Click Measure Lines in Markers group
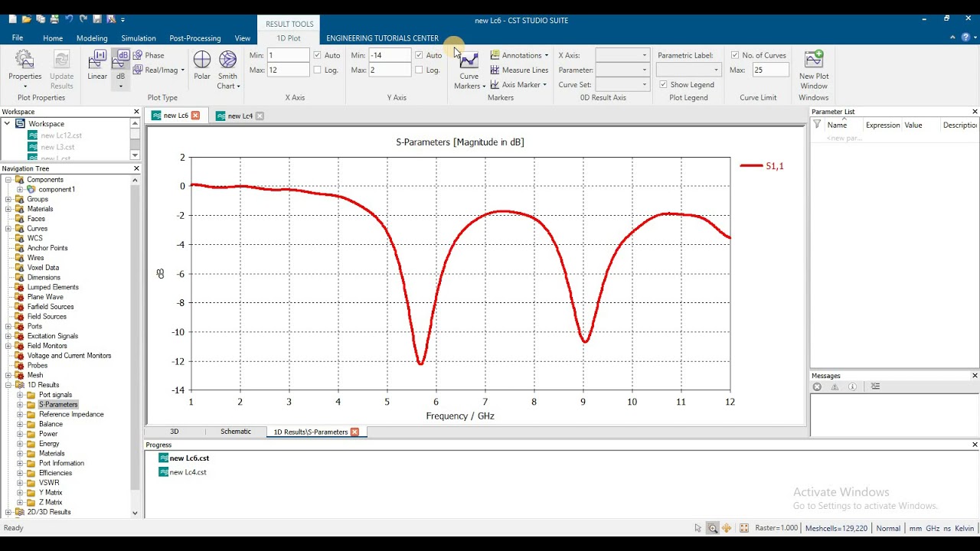Viewport: 980px width, 551px height. [x=519, y=70]
